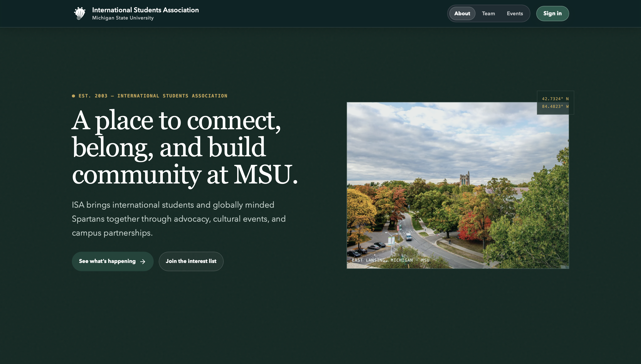Screen dimensions: 641x364
Task: Click the ISA globe logo icon
Action: pos(80,14)
